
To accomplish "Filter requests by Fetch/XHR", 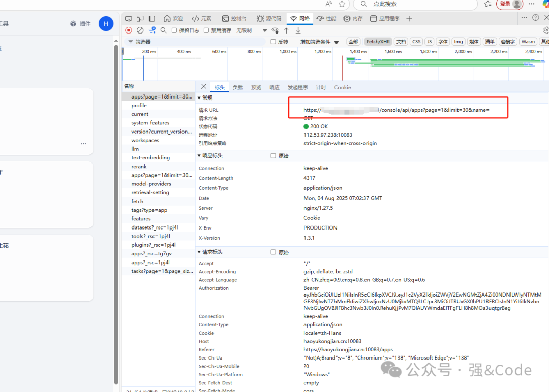I will point(378,42).
